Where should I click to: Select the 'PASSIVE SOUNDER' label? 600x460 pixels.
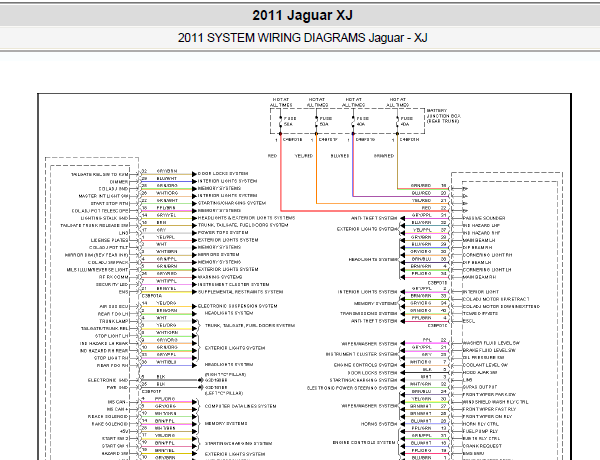pyautogui.click(x=484, y=219)
